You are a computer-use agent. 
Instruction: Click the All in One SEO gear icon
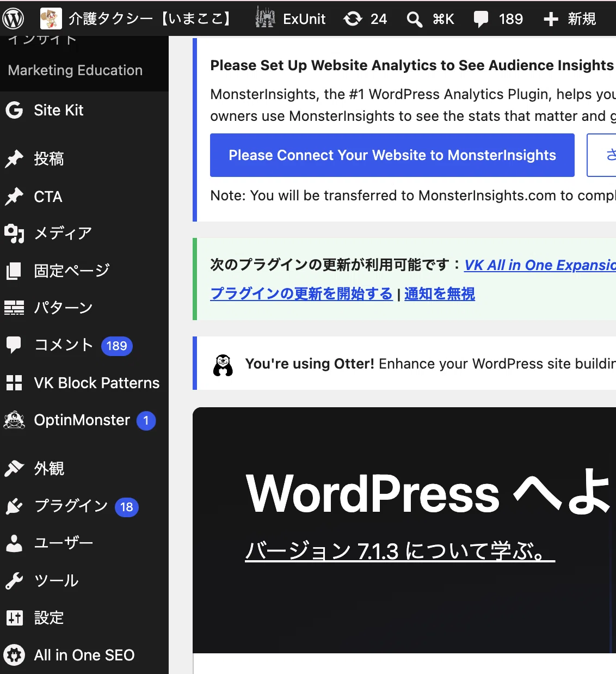click(14, 655)
